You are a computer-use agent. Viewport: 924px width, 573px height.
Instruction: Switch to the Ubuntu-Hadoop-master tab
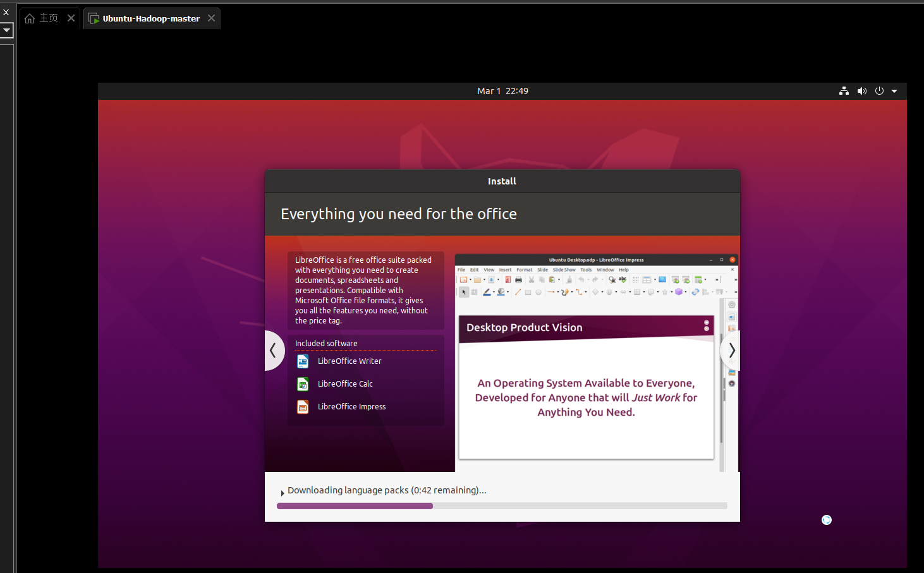tap(152, 18)
